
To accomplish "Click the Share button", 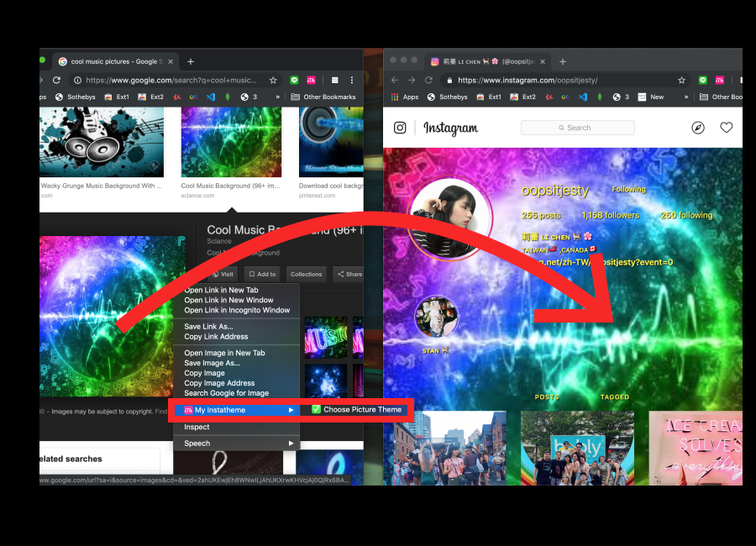I will (x=349, y=274).
